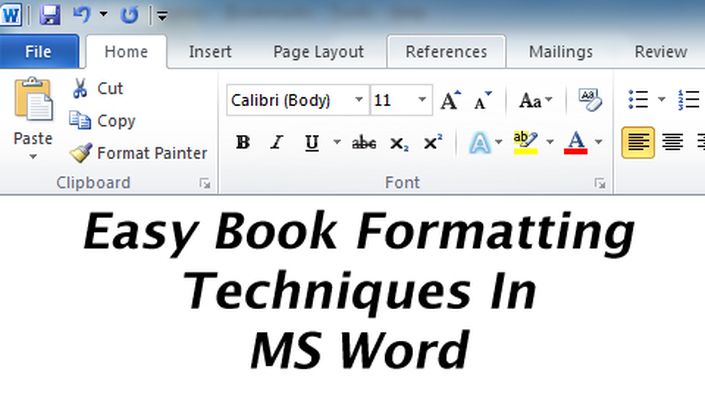Viewport: 705px width, 397px height.
Task: Open the highlight color dropdown arrow
Action: pos(549,142)
